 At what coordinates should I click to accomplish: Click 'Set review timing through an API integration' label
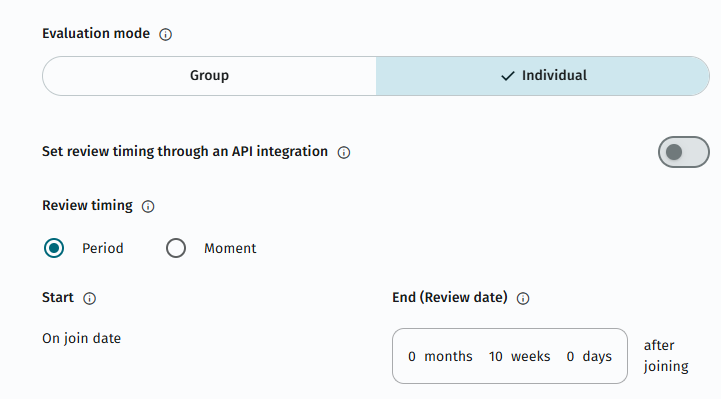pos(185,151)
